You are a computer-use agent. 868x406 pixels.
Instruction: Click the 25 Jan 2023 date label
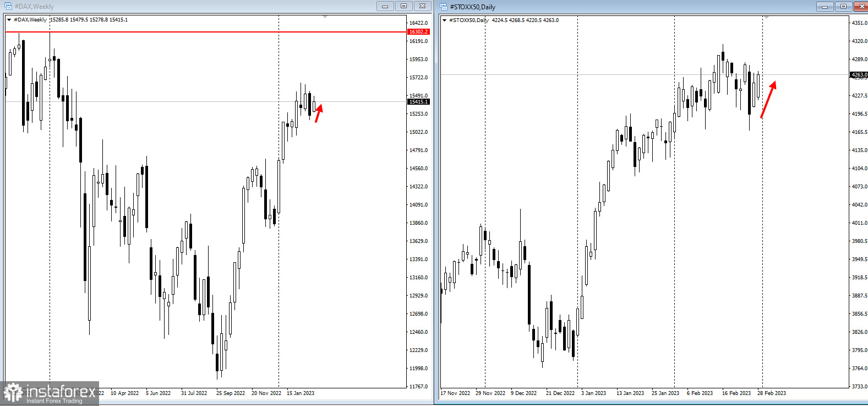tap(665, 393)
